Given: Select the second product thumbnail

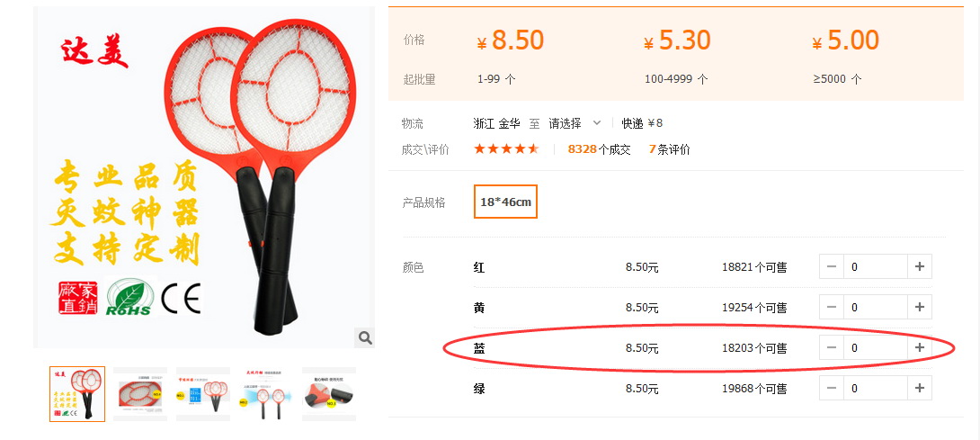Looking at the screenshot, I should pos(140,394).
